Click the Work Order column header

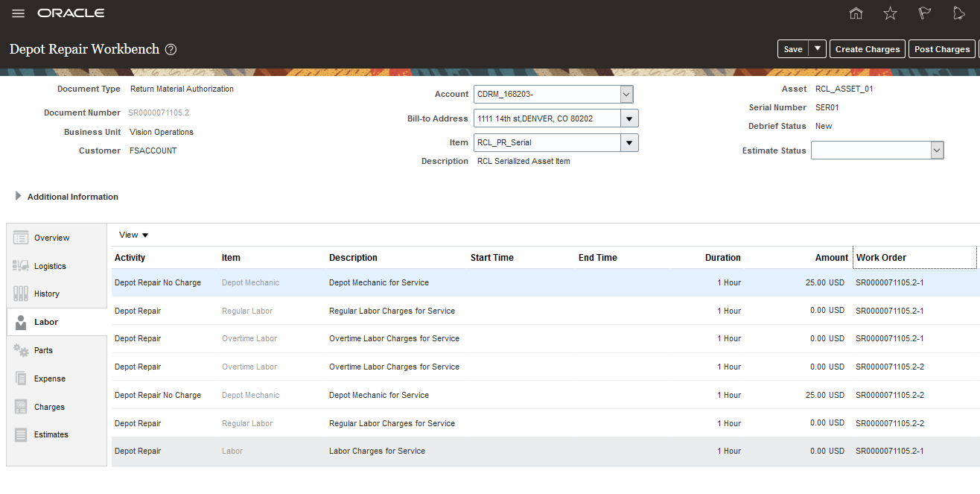tap(882, 258)
